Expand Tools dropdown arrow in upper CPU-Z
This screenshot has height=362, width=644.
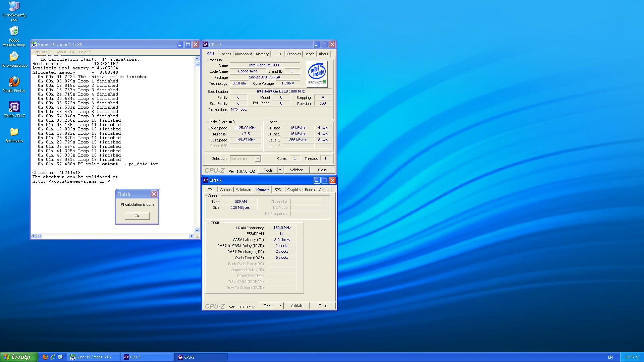[x=280, y=170]
